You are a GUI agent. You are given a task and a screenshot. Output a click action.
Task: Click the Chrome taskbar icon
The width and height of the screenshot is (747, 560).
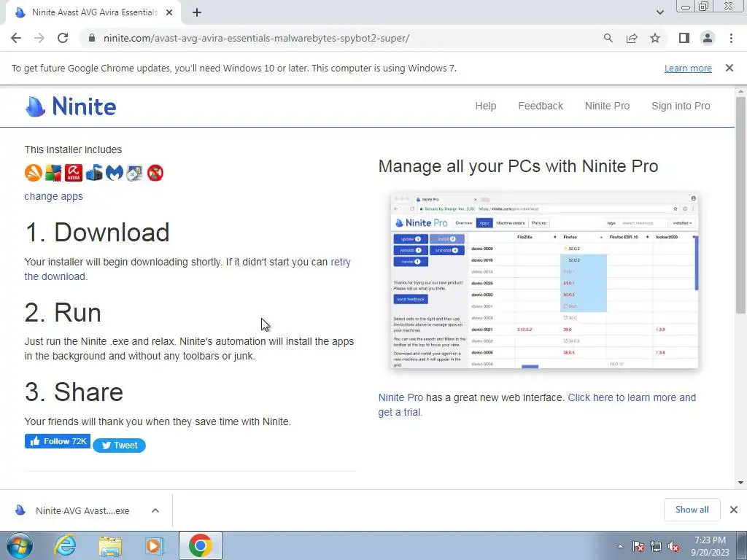pyautogui.click(x=200, y=545)
